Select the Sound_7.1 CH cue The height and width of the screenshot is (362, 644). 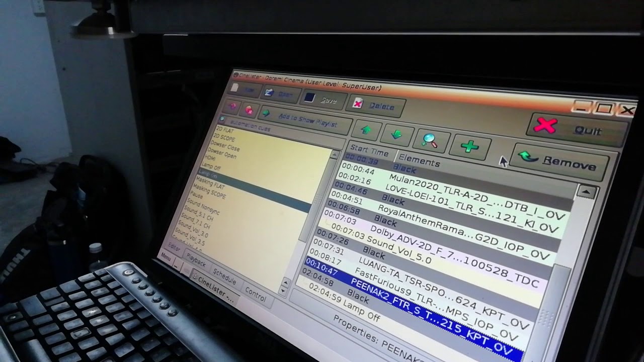197,222
